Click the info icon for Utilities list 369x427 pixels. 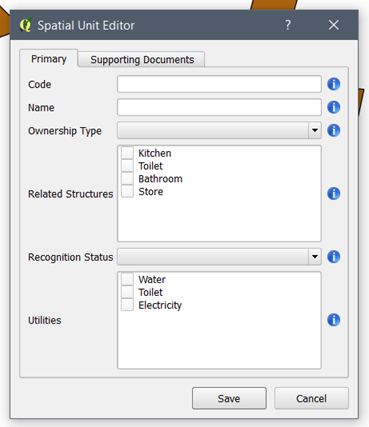pos(334,320)
